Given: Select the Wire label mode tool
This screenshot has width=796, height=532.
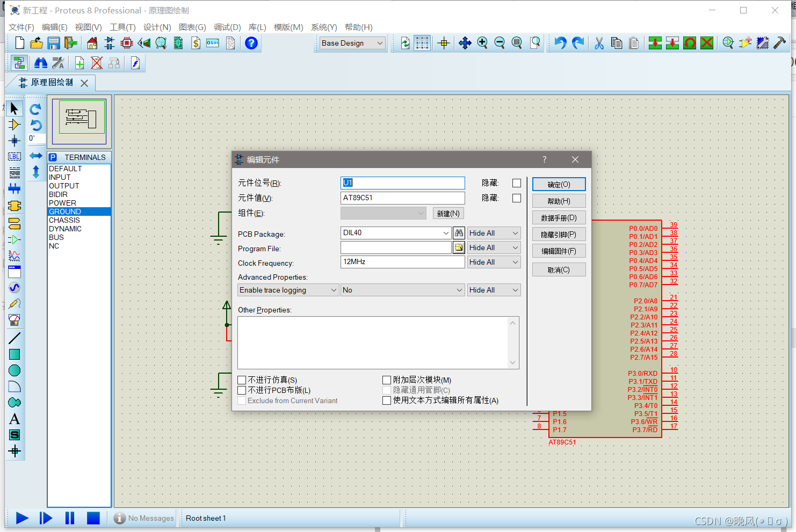Looking at the screenshot, I should (x=15, y=157).
